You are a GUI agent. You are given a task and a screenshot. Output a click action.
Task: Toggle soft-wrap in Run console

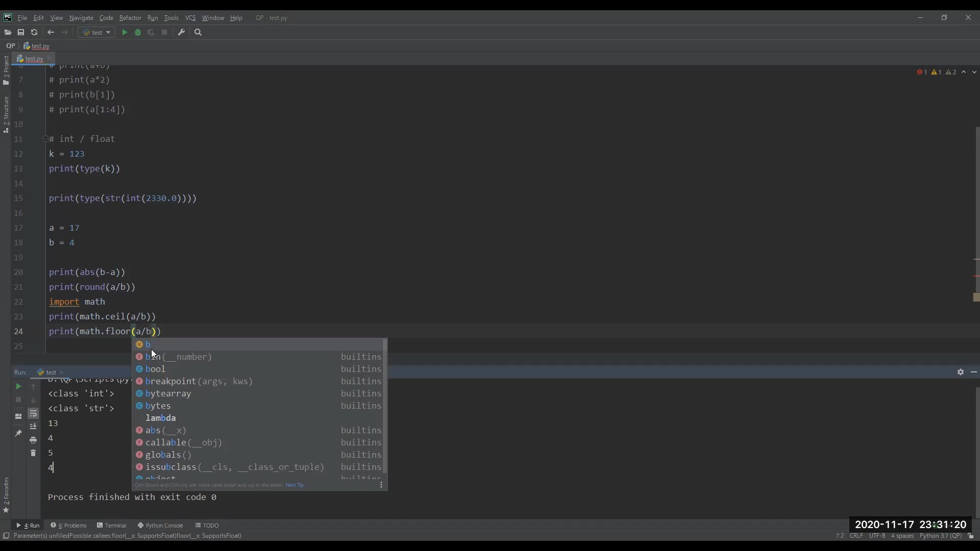[33, 413]
